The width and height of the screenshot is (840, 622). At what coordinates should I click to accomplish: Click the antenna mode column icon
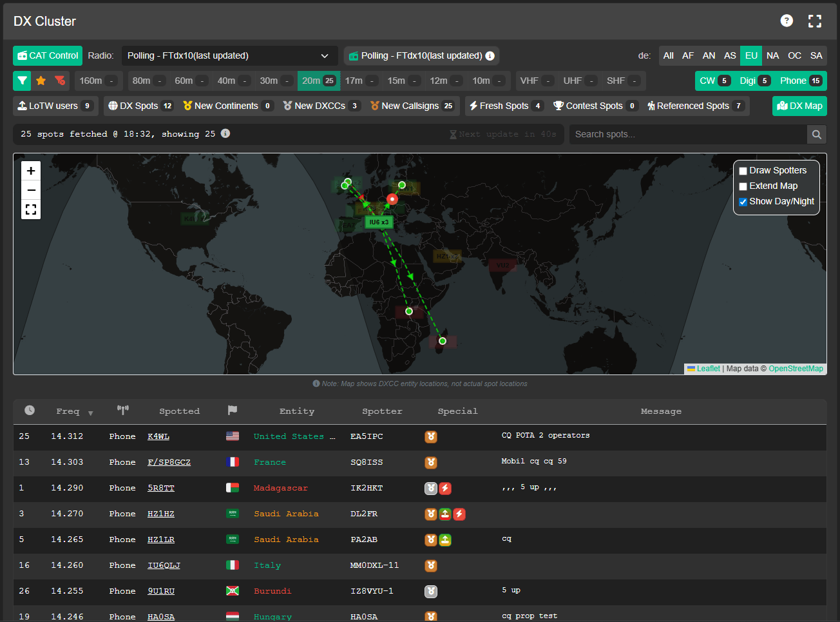[123, 410]
